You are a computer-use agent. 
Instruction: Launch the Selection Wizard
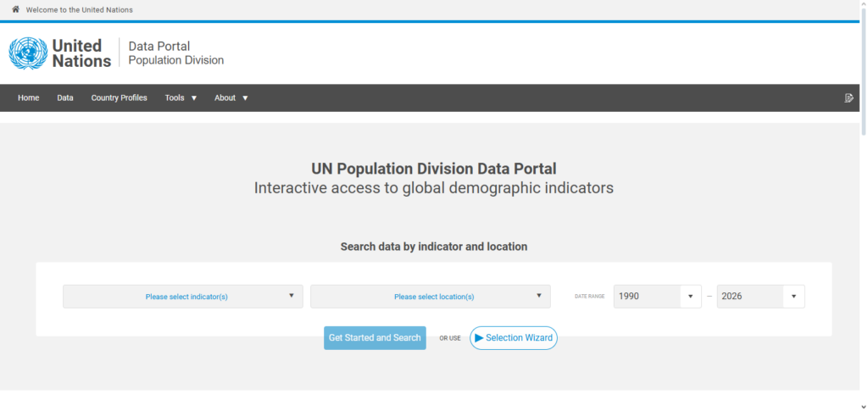514,338
